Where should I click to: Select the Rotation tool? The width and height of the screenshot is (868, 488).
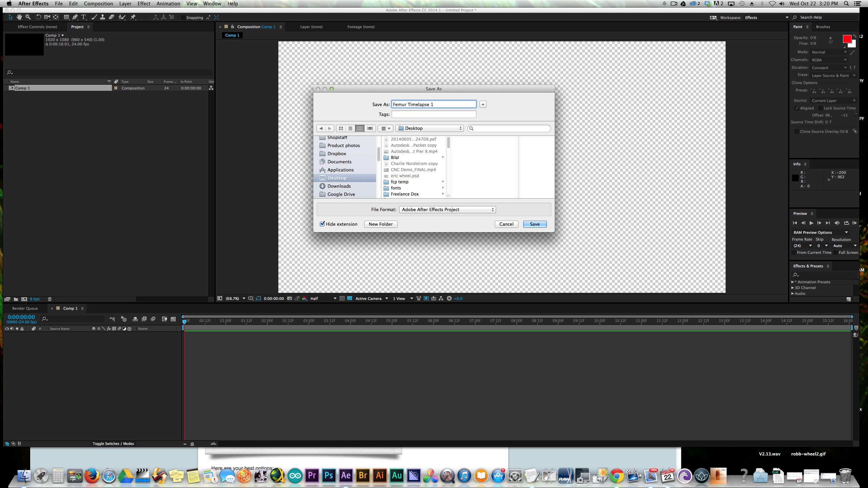38,17
